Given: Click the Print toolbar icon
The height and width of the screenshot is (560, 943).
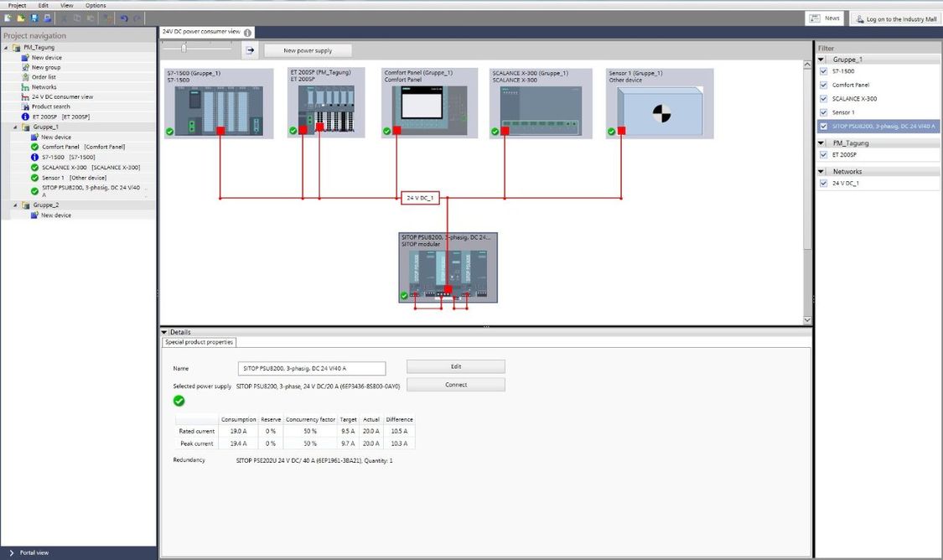Looking at the screenshot, I should (48, 18).
